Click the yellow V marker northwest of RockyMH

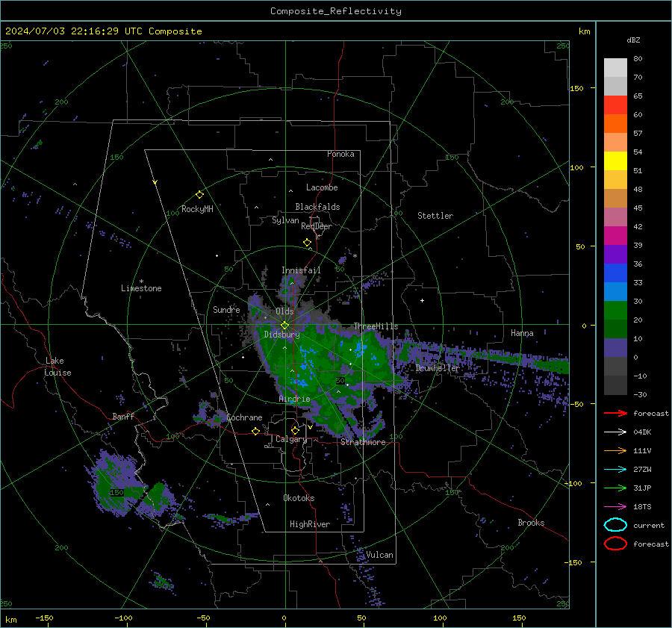(x=155, y=182)
